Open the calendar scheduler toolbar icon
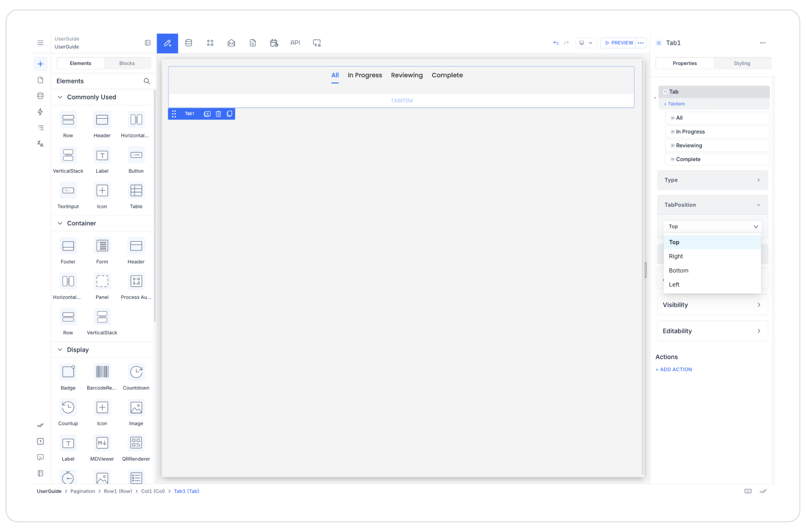The height and width of the screenshot is (532, 806). click(x=274, y=43)
